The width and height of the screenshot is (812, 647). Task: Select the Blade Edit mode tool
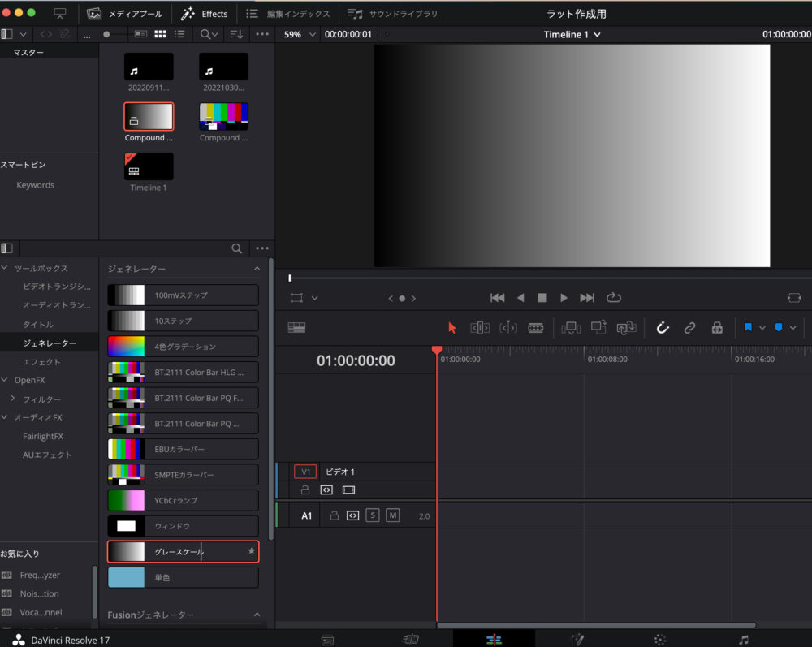(x=535, y=328)
